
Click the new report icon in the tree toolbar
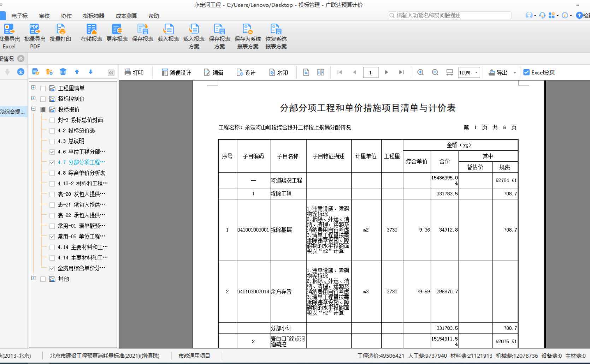[x=35, y=72]
